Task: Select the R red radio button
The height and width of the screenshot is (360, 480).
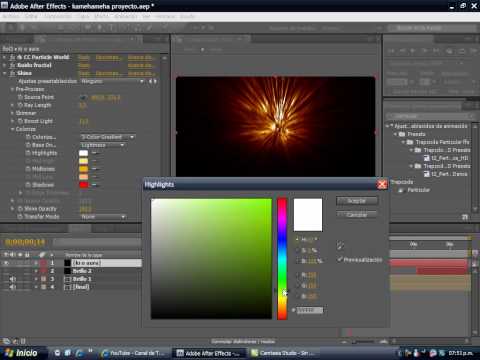Action: [297, 275]
